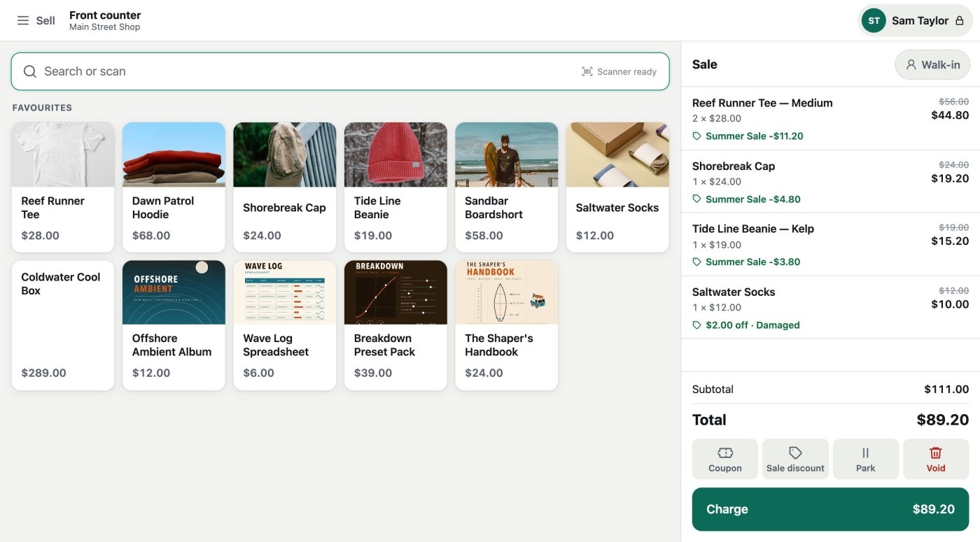Open the Shorebreak Cap line in the sale
980x542 pixels.
830,181
